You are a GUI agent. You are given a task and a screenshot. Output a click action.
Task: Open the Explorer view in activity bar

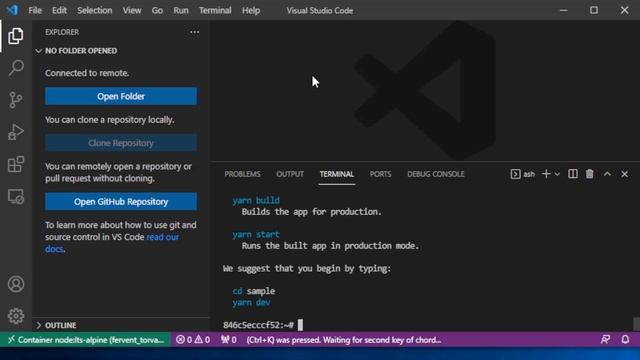pyautogui.click(x=16, y=36)
